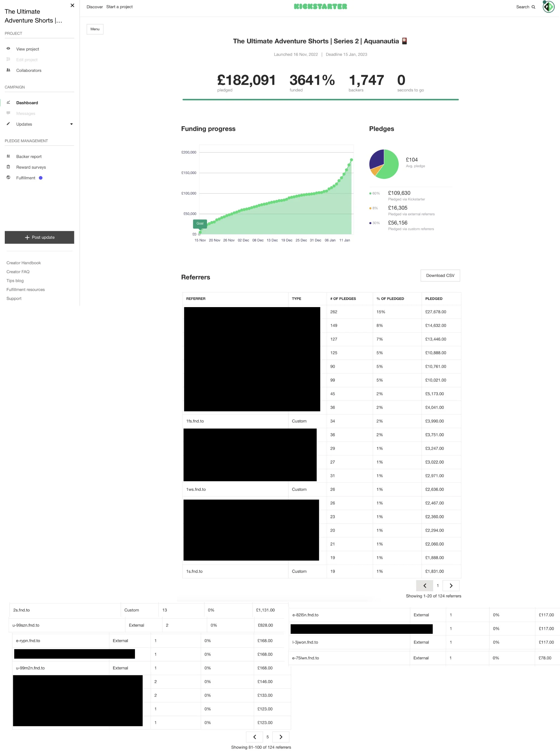This screenshot has height=754, width=560.
Task: Go to previous referrers page, page 1 pager
Action: tap(424, 585)
